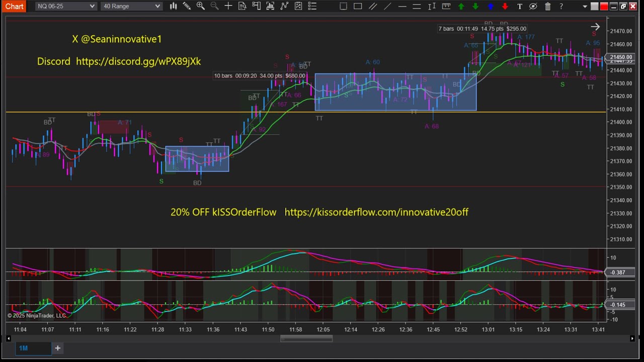Open the data box icon
The image size is (644, 362).
point(242,6)
